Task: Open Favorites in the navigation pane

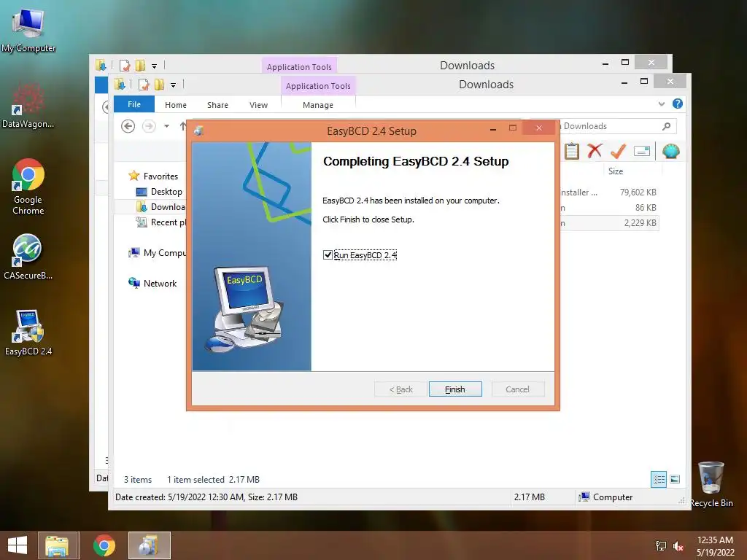Action: (x=160, y=176)
